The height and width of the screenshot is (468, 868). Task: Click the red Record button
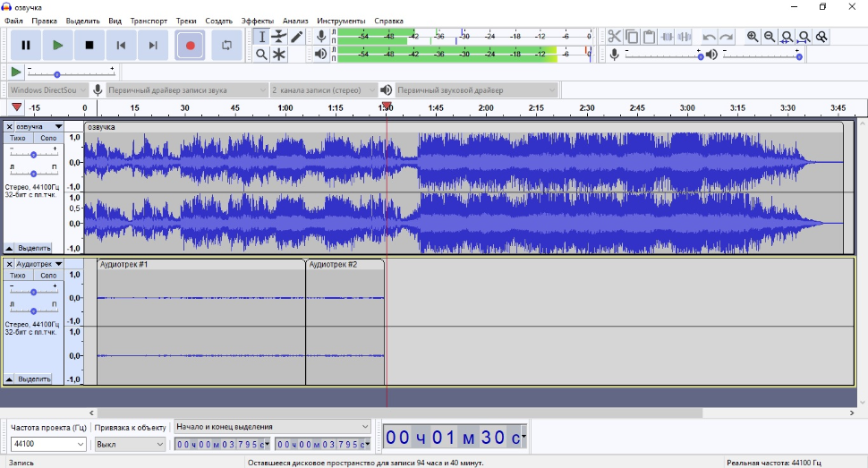tap(190, 46)
